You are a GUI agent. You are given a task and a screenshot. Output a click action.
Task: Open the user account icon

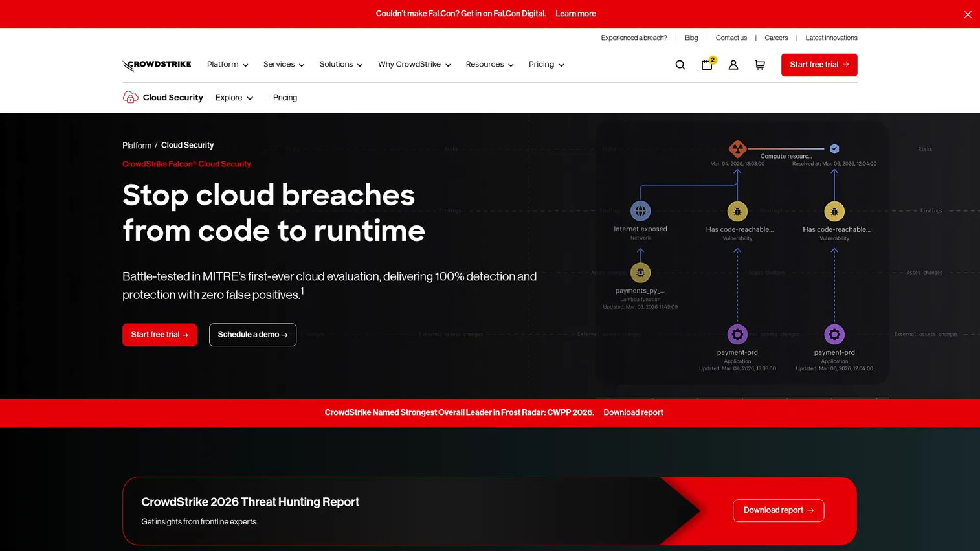(x=733, y=65)
